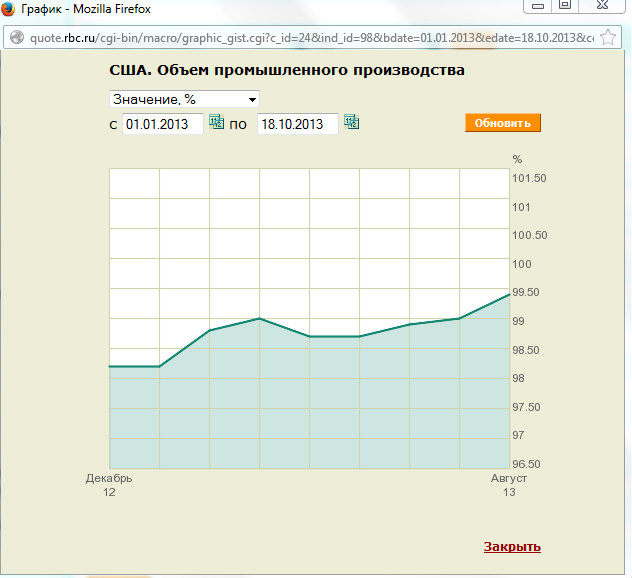Click the Закрыть link
The height and width of the screenshot is (578, 632).
(x=512, y=547)
